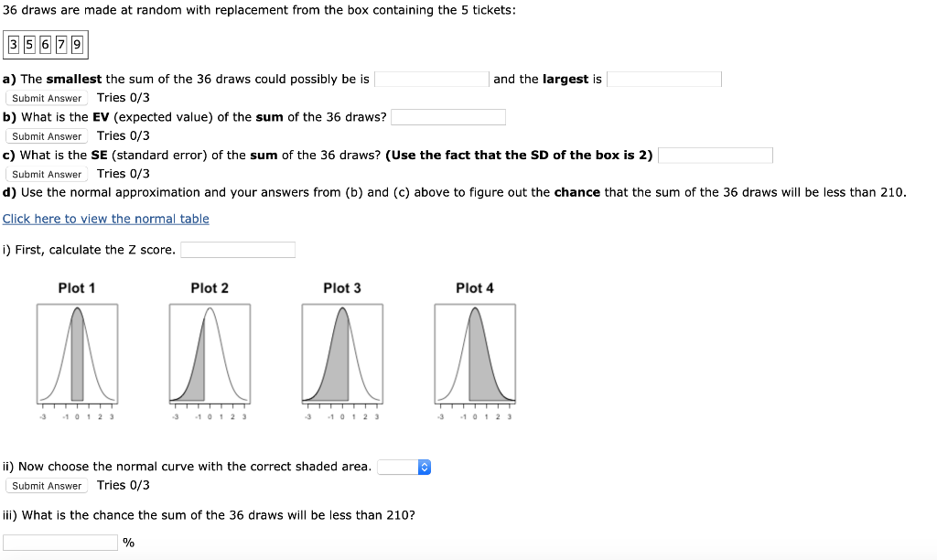Click the largest sum answer input field
The width and height of the screenshot is (937, 560).
point(664,79)
